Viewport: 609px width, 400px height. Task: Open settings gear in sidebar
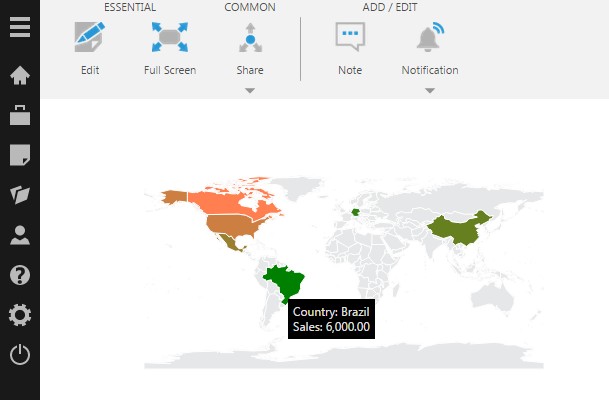(20, 315)
